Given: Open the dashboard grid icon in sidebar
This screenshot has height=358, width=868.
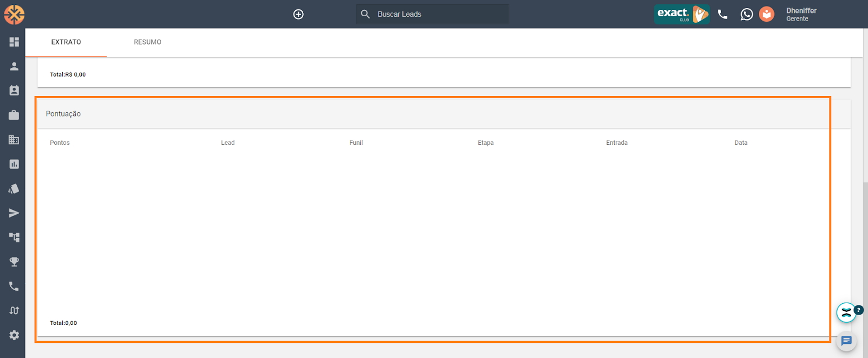Looking at the screenshot, I should 14,42.
